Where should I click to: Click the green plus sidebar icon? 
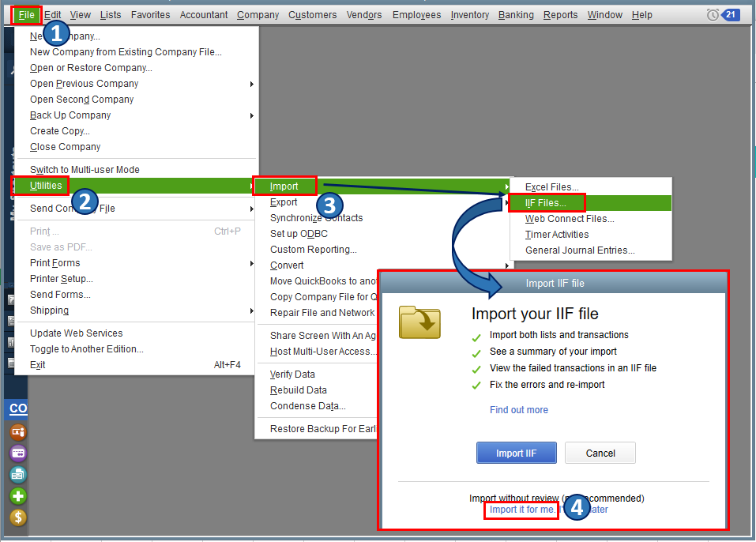18,495
